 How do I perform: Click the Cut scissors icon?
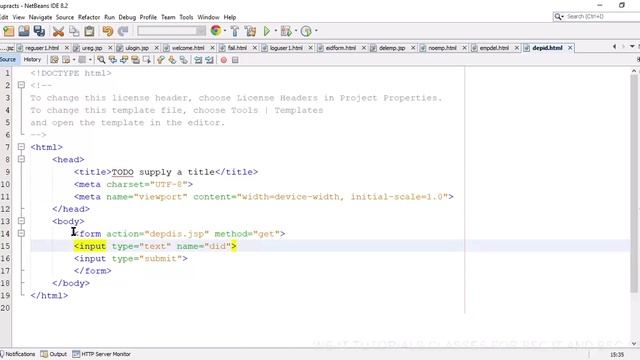[x=58, y=31]
